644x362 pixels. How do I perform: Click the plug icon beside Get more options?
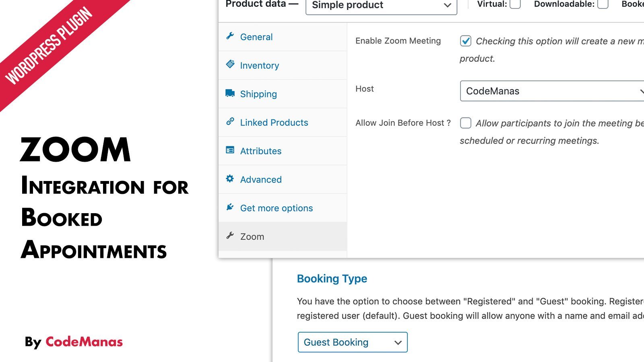pos(230,207)
